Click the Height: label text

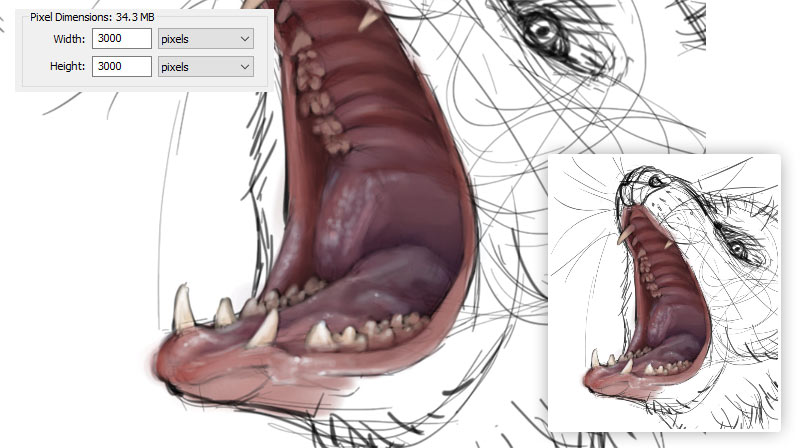point(67,66)
